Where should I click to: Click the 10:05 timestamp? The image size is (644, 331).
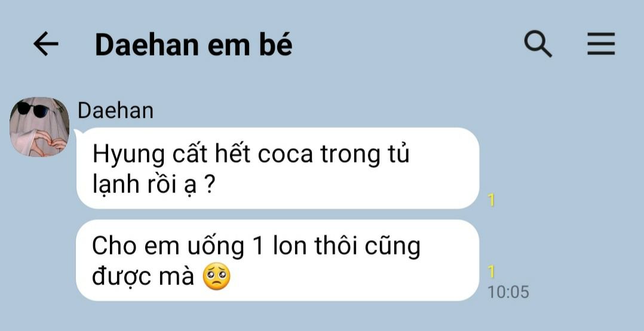click(x=508, y=292)
